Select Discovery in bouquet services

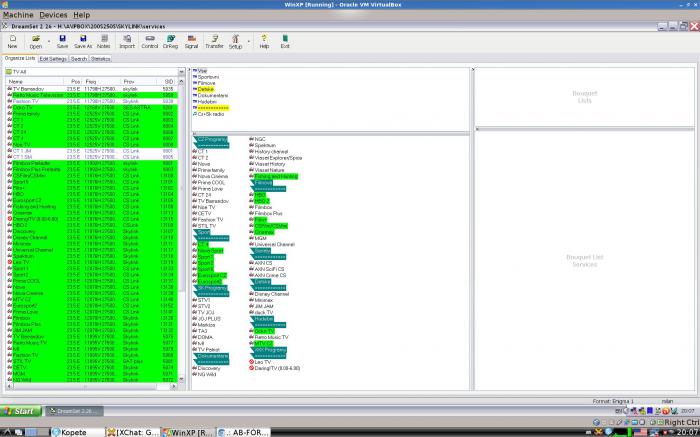(x=209, y=368)
